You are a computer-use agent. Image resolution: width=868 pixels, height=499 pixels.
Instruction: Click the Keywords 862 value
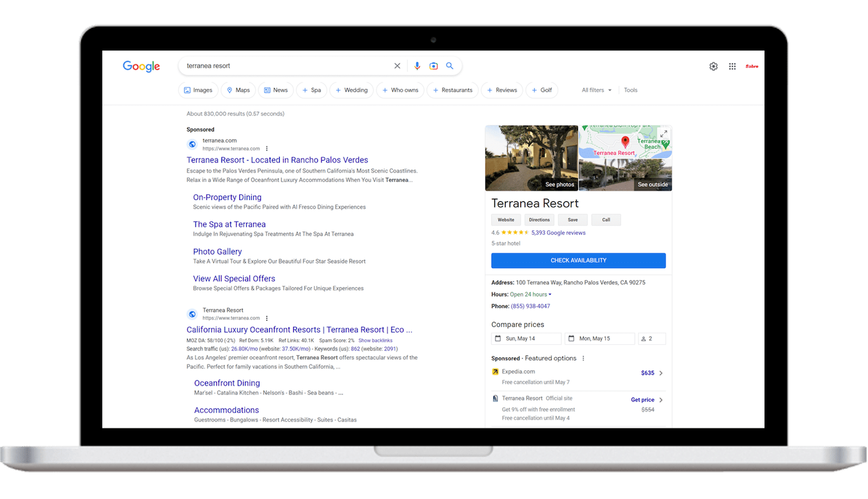pos(355,349)
